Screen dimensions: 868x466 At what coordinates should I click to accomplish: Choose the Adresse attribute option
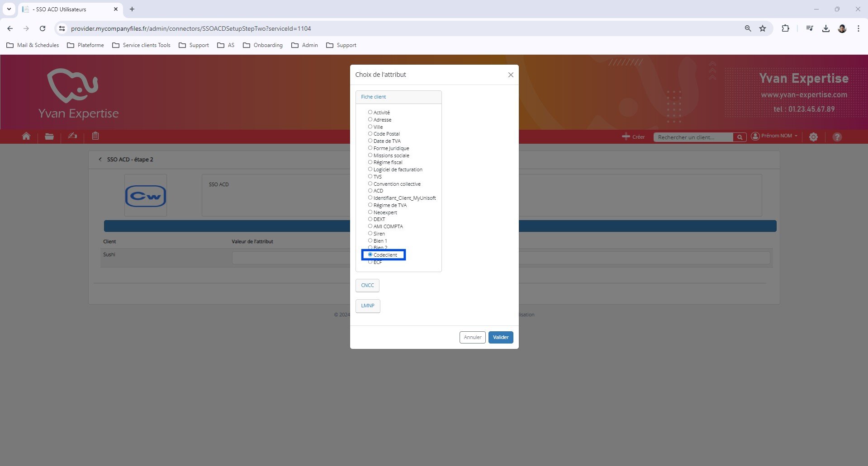370,120
